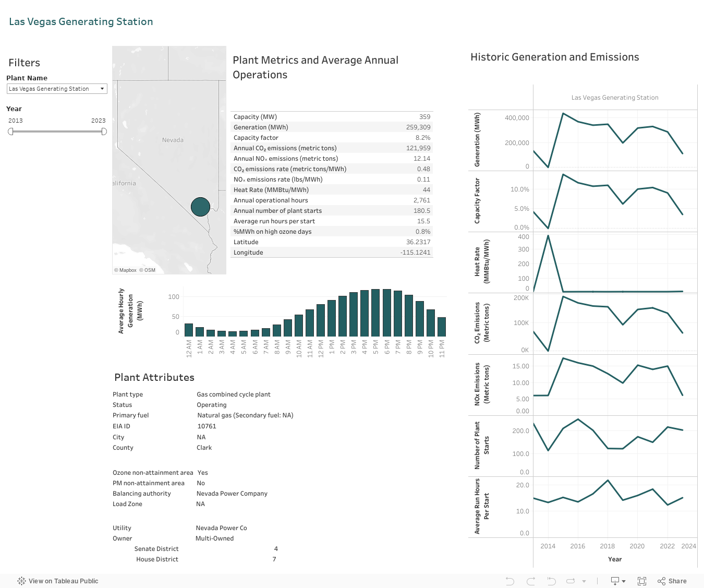
Task: Click the Number of Plant Starts line chart
Action: pos(615,446)
